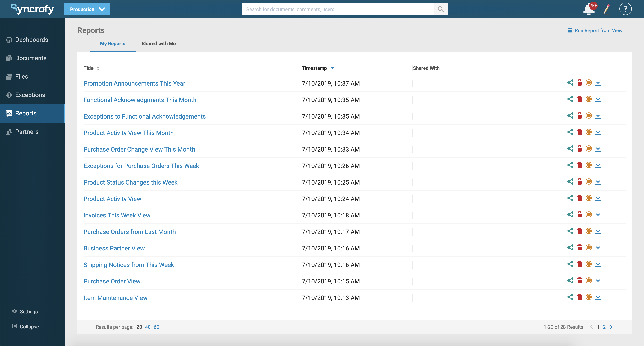Download the Item Maintenance View report

[x=598, y=297]
